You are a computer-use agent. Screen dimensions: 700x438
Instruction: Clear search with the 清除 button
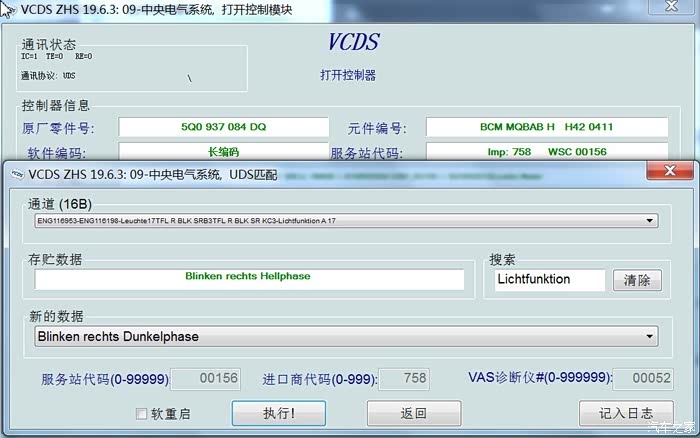(637, 280)
